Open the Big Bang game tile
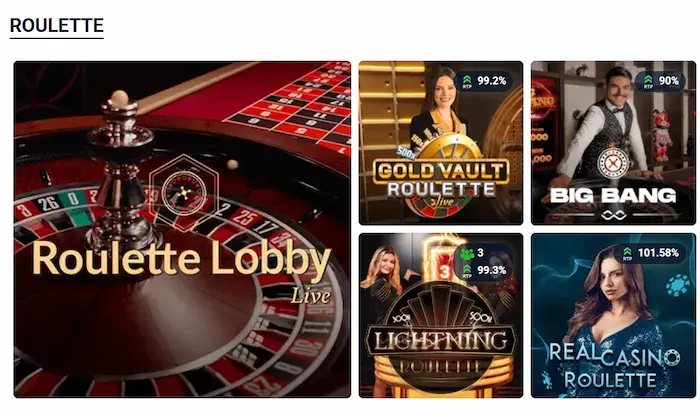 (x=613, y=143)
